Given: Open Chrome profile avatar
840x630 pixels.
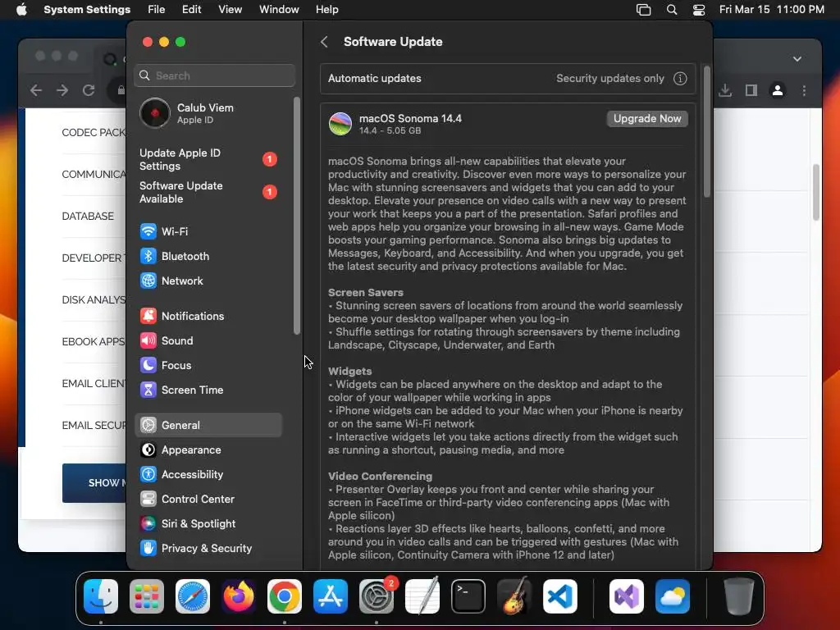Looking at the screenshot, I should point(778,90).
